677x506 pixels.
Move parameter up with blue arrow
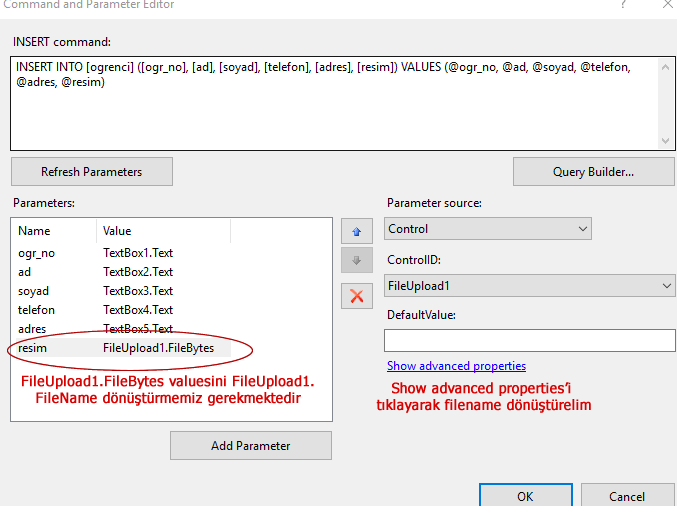(355, 230)
